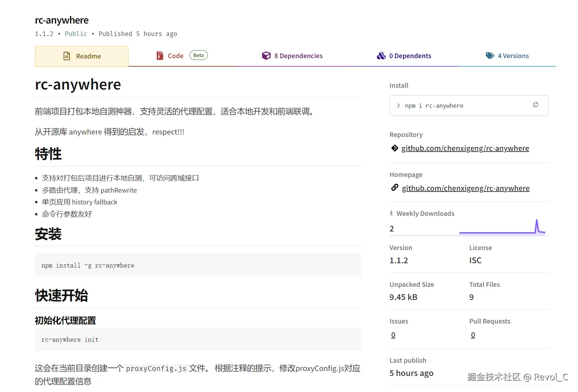This screenshot has width=578, height=392.
Task: Switch to the Code tab
Action: tap(182, 56)
